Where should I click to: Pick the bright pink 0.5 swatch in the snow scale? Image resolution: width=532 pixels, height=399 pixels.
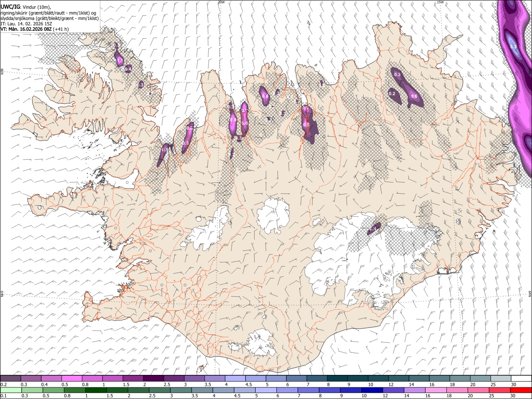tap(72, 379)
